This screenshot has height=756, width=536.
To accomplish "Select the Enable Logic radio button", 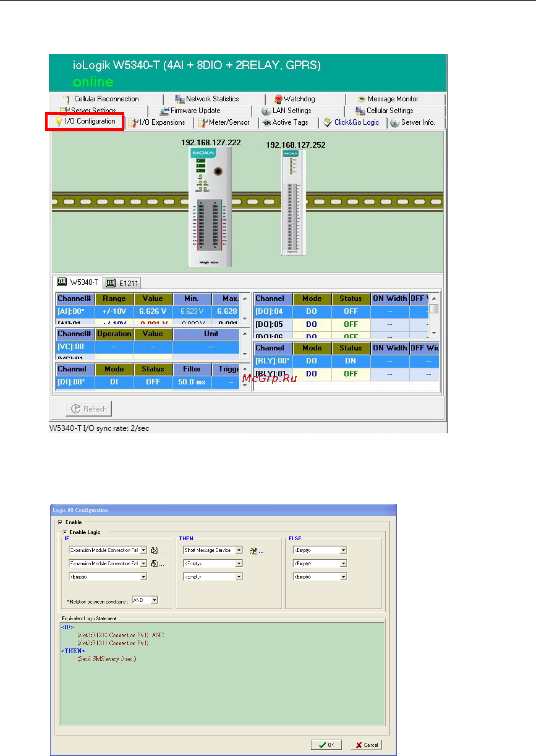I will [x=65, y=532].
